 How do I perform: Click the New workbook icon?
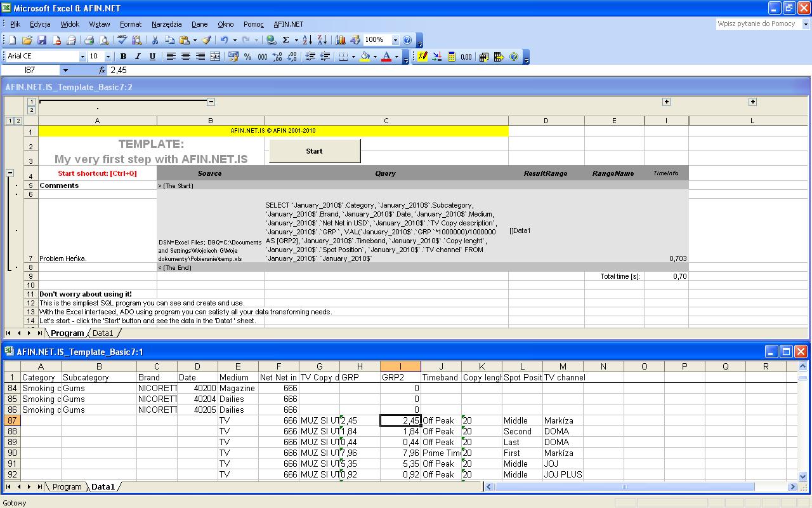tap(12, 40)
